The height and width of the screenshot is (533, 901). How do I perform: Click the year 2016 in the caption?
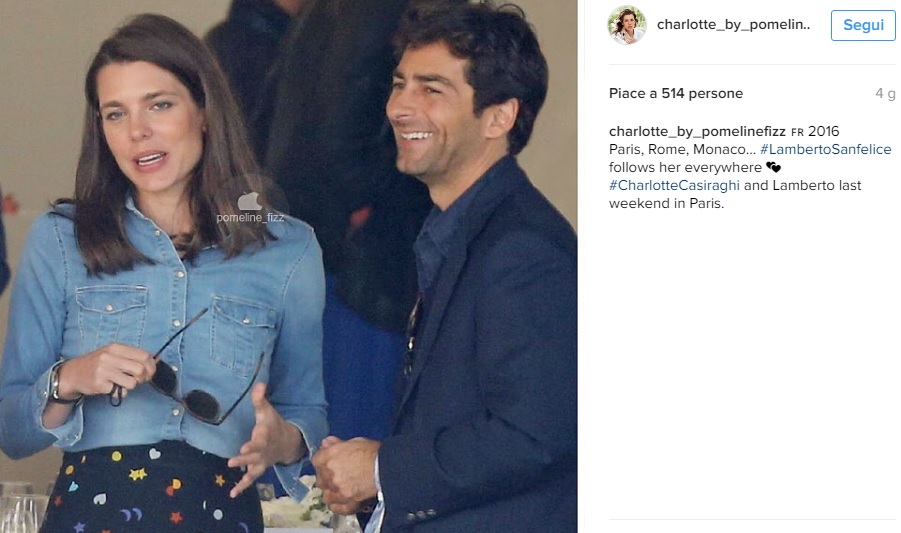tap(823, 132)
